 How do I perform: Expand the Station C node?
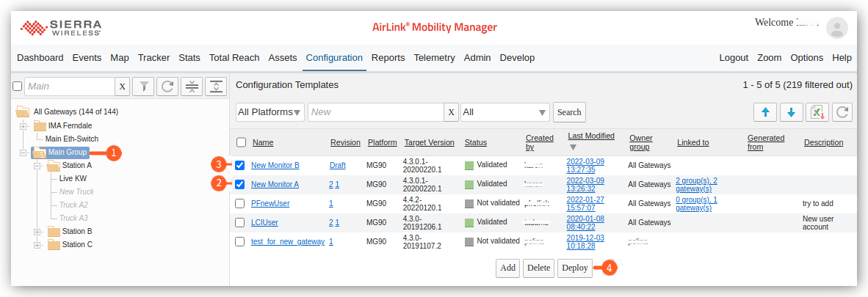pos(37,245)
